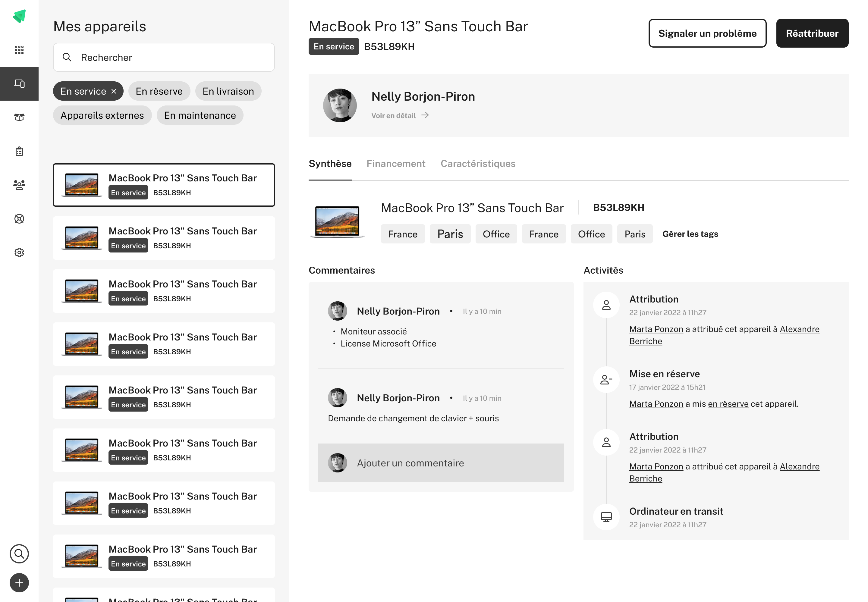Focus the Rechercher search field
Image resolution: width=868 pixels, height=602 pixels.
click(x=164, y=57)
